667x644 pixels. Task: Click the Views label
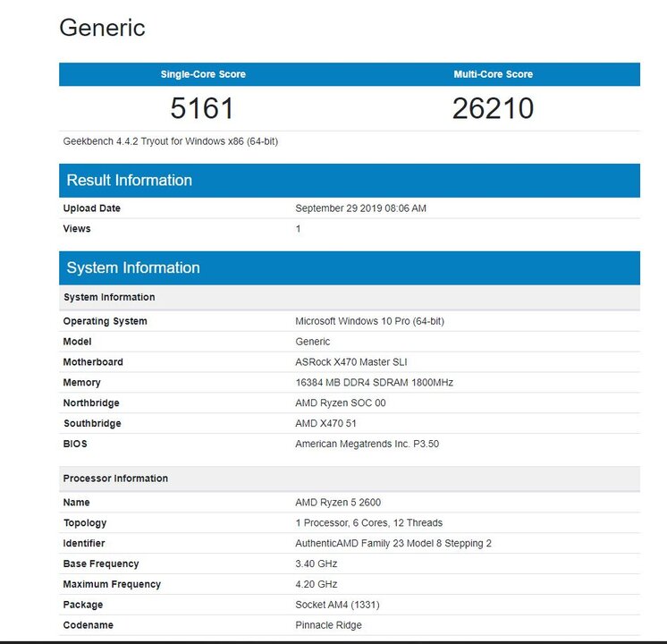click(77, 229)
